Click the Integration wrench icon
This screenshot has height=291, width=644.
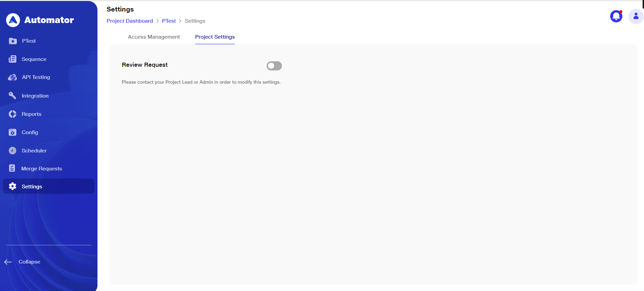pyautogui.click(x=13, y=96)
